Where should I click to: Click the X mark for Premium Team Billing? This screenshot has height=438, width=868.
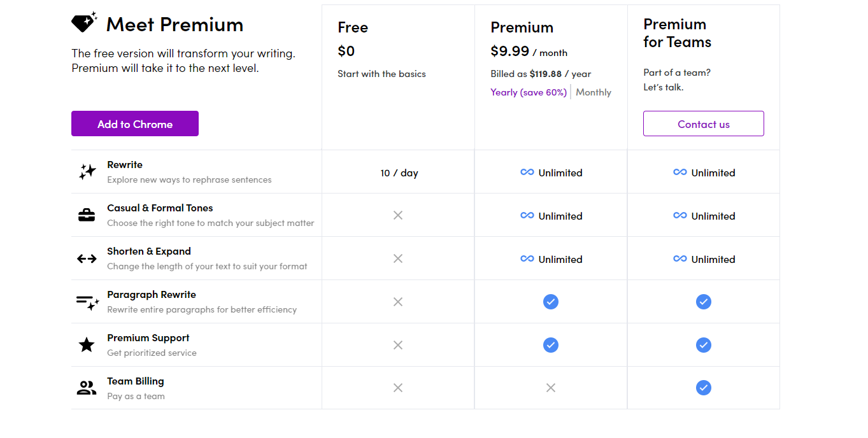pos(551,388)
